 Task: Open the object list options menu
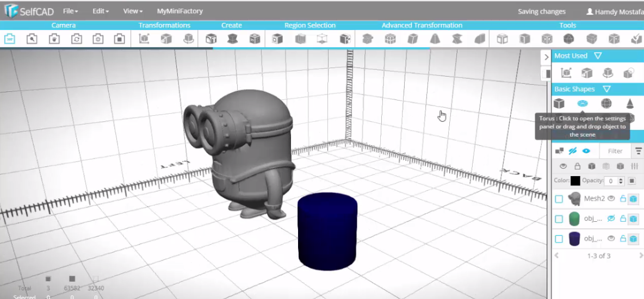[x=639, y=151]
